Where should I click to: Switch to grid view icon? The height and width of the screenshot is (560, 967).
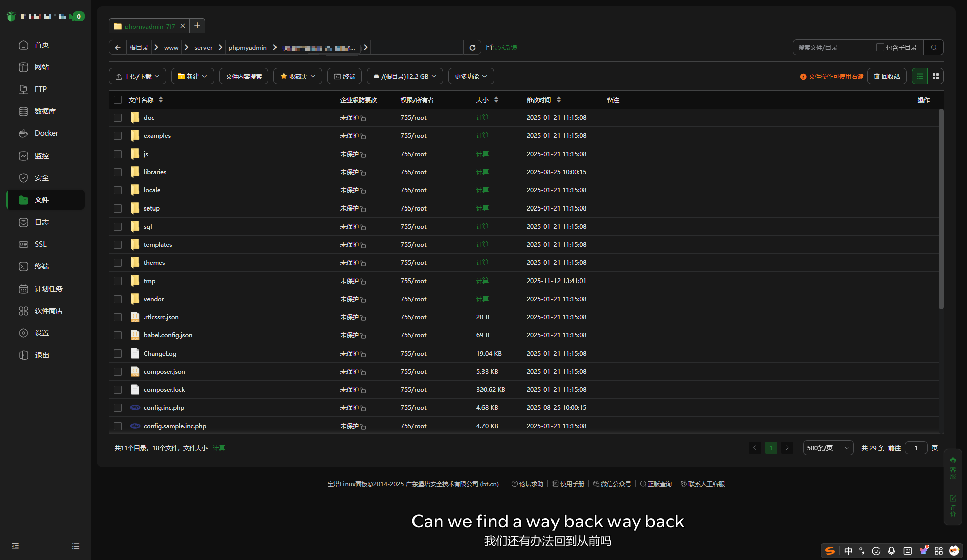point(936,76)
